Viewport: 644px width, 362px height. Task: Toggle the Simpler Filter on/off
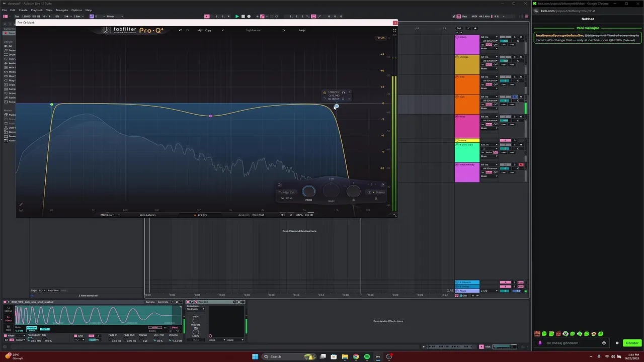click(5, 335)
